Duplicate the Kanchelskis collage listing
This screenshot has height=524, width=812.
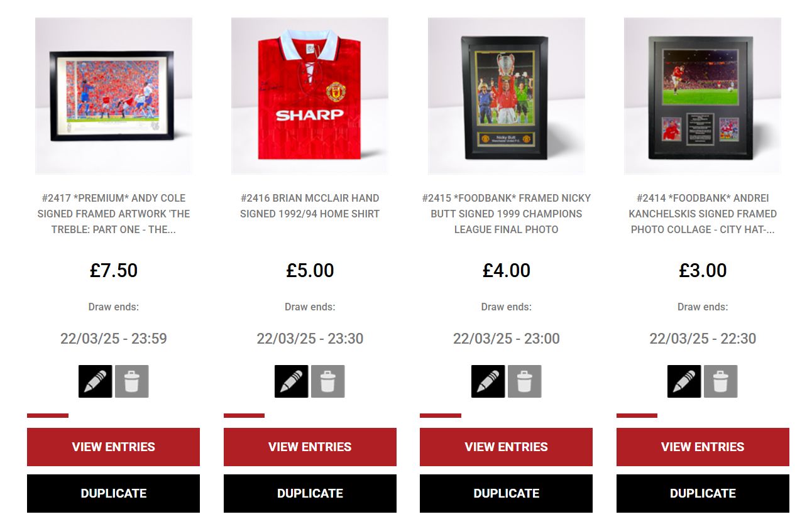point(703,493)
